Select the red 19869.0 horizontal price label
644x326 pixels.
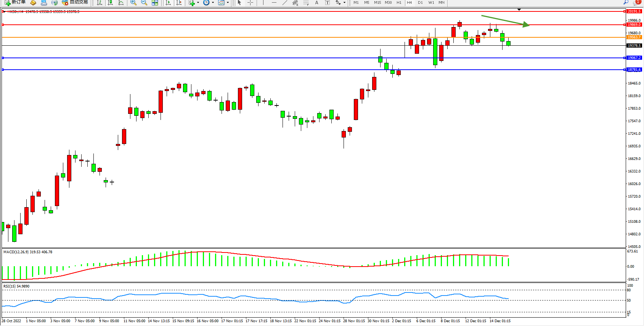[x=634, y=25]
